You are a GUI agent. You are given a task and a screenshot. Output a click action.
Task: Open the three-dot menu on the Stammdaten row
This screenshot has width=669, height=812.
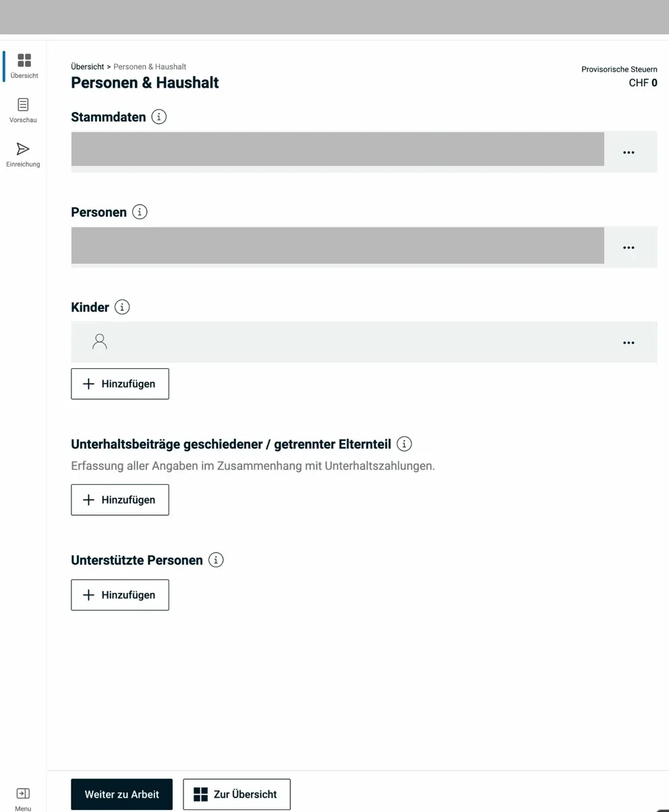(x=629, y=151)
